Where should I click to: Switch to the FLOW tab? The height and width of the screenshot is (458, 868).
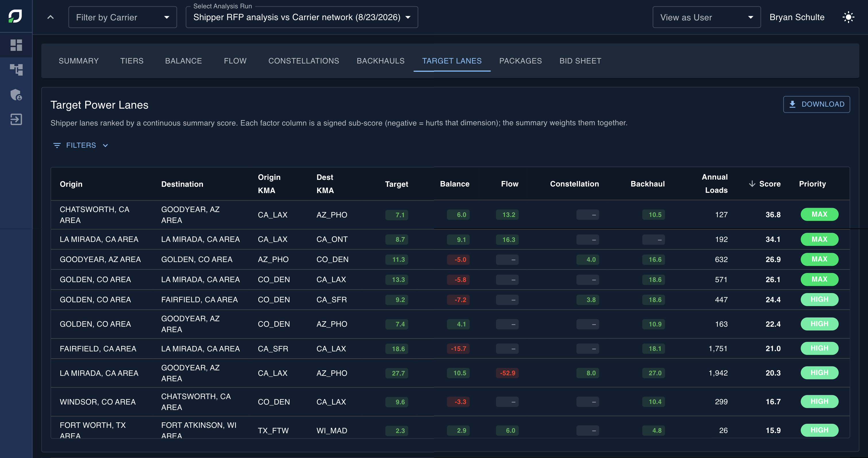click(235, 61)
